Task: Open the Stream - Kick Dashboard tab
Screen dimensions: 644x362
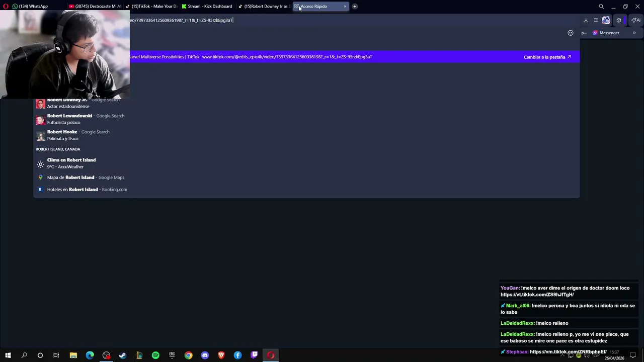Action: tap(207, 6)
